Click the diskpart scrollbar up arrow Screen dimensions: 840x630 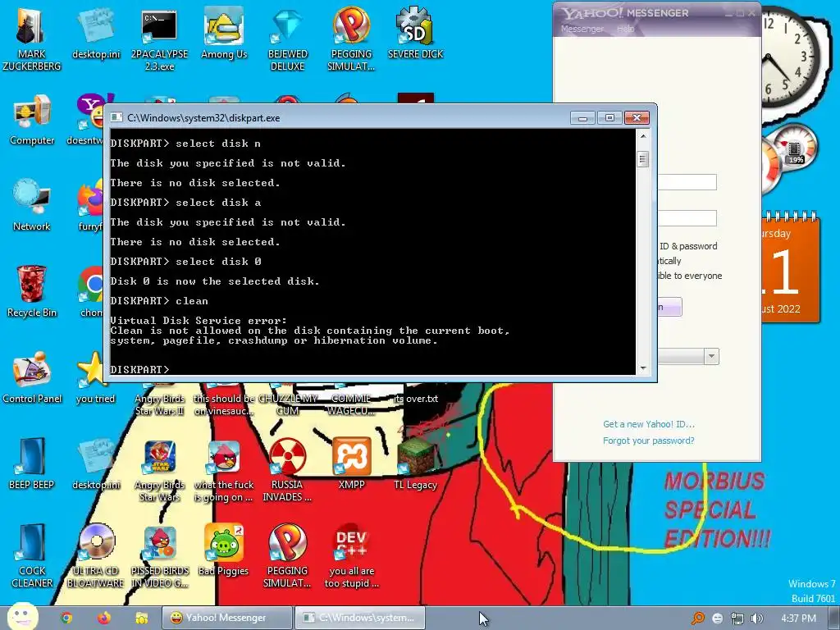pyautogui.click(x=643, y=136)
